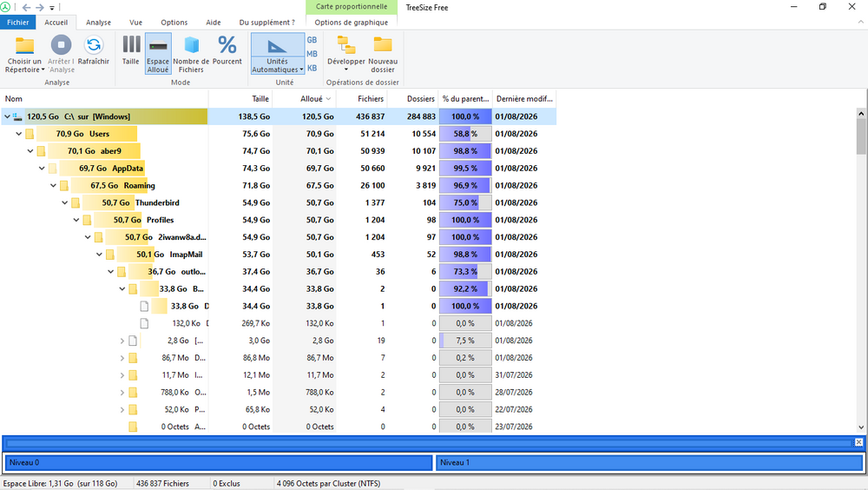This screenshot has height=490, width=868.
Task: Click the TreeSize app logo icon
Action: click(5, 7)
